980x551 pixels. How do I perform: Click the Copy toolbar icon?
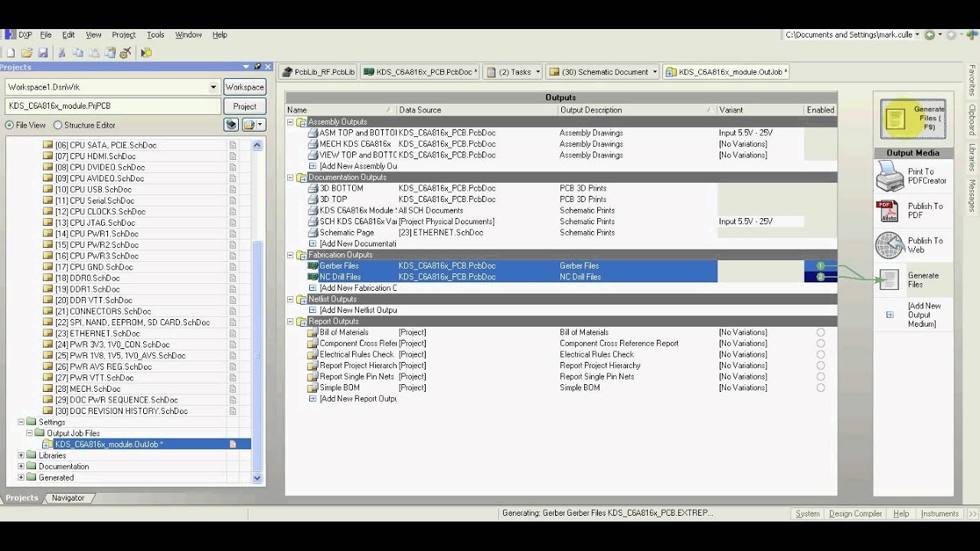click(x=78, y=53)
